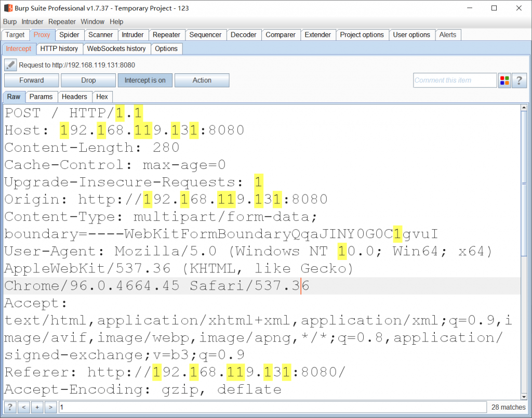The width and height of the screenshot is (532, 418).
Task: Open the Decoder tab
Action: [243, 35]
